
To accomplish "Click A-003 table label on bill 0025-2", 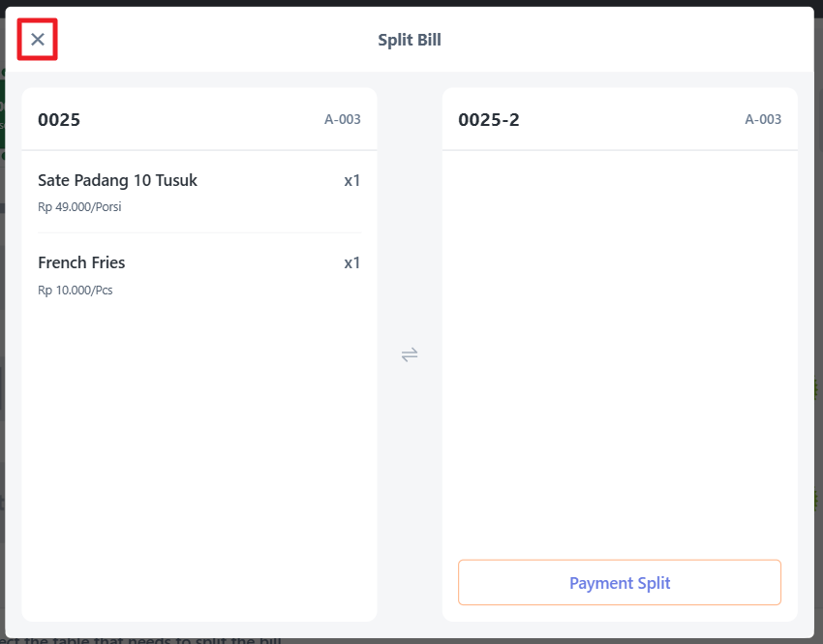I will coord(762,120).
